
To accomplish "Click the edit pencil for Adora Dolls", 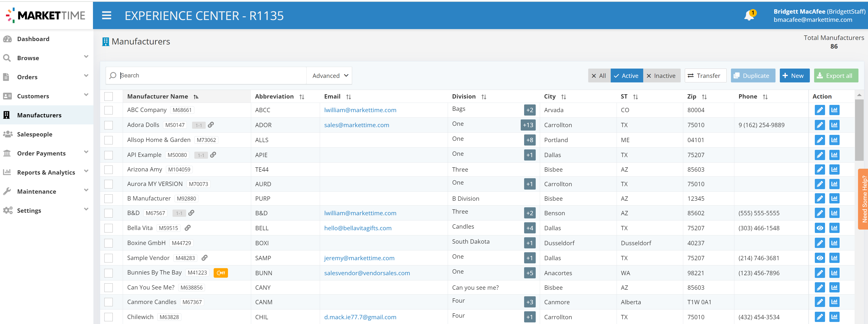I will coord(820,125).
